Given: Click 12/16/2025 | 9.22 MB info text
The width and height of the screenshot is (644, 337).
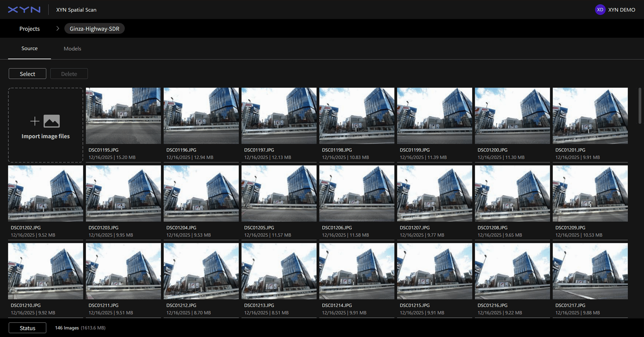Looking at the screenshot, I should pos(500,313).
